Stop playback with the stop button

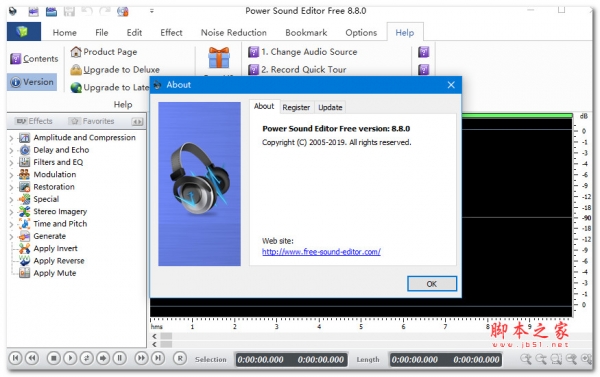click(x=54, y=358)
